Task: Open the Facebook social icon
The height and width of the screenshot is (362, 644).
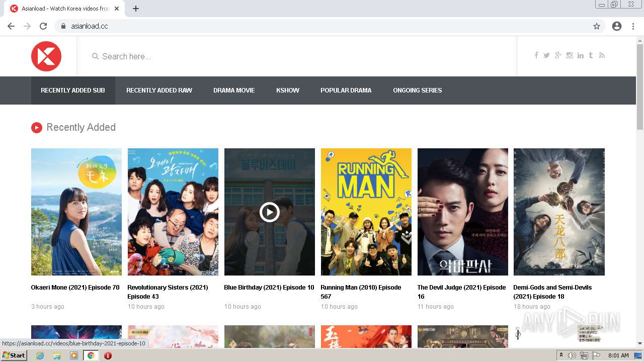Action: 536,55
